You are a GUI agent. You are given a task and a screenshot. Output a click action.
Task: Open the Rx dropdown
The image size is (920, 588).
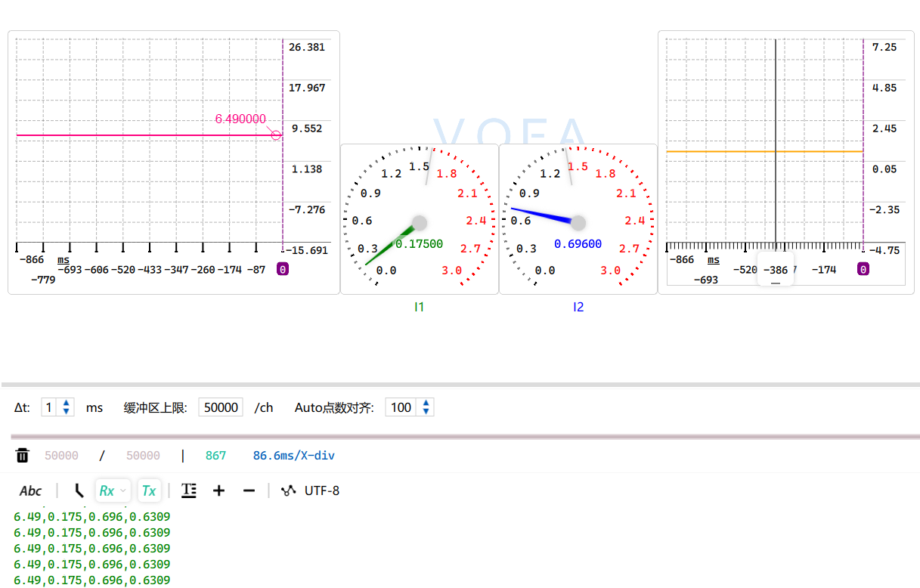(x=113, y=491)
